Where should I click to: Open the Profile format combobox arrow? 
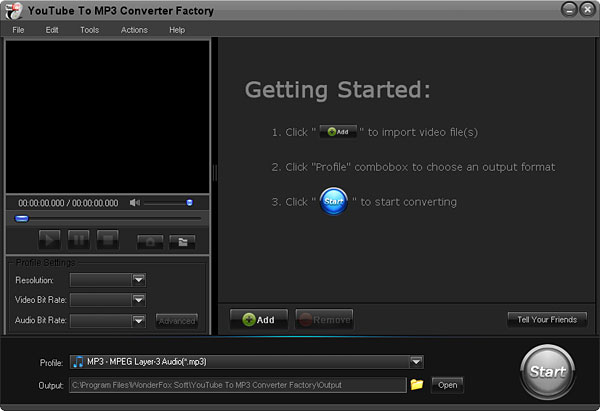[x=416, y=362]
